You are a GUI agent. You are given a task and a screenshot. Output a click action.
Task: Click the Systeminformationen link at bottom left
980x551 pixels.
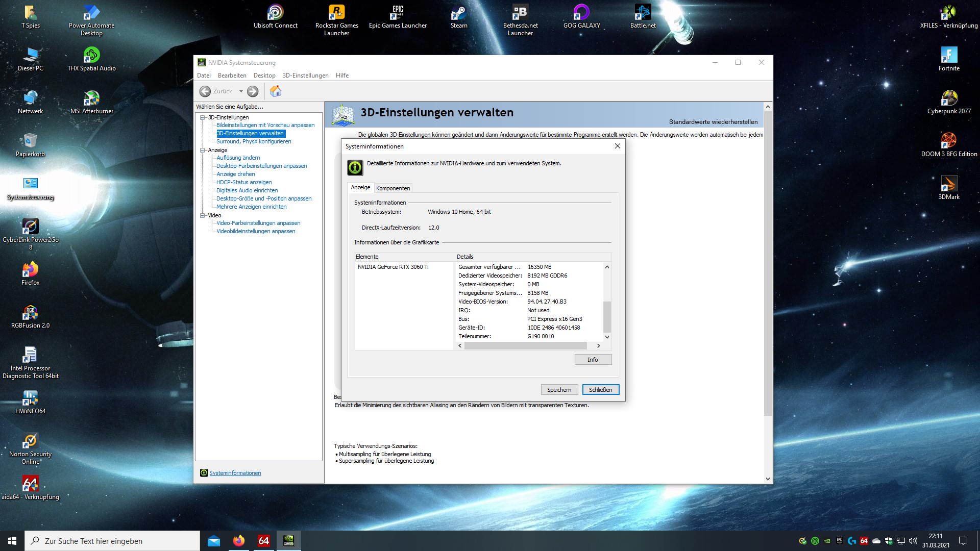pyautogui.click(x=235, y=473)
